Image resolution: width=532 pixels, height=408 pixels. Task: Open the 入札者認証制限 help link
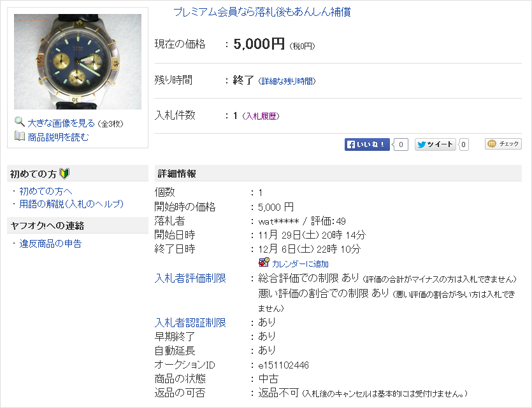point(191,323)
